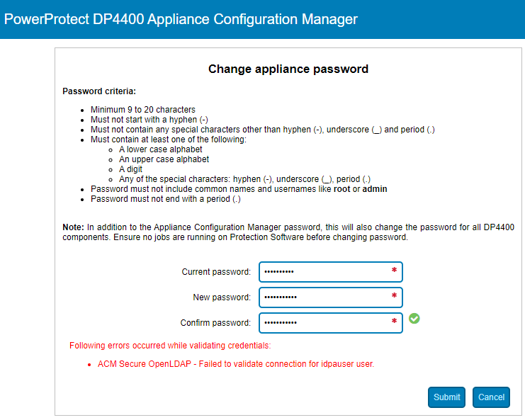Click the "New password:" label
Image resolution: width=525 pixels, height=420 pixels.
click(222, 297)
